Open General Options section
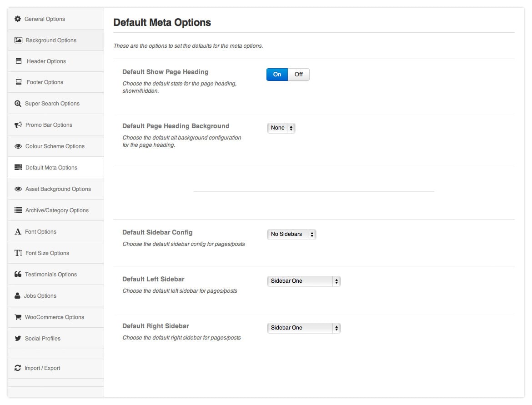532x405 pixels. [56, 19]
